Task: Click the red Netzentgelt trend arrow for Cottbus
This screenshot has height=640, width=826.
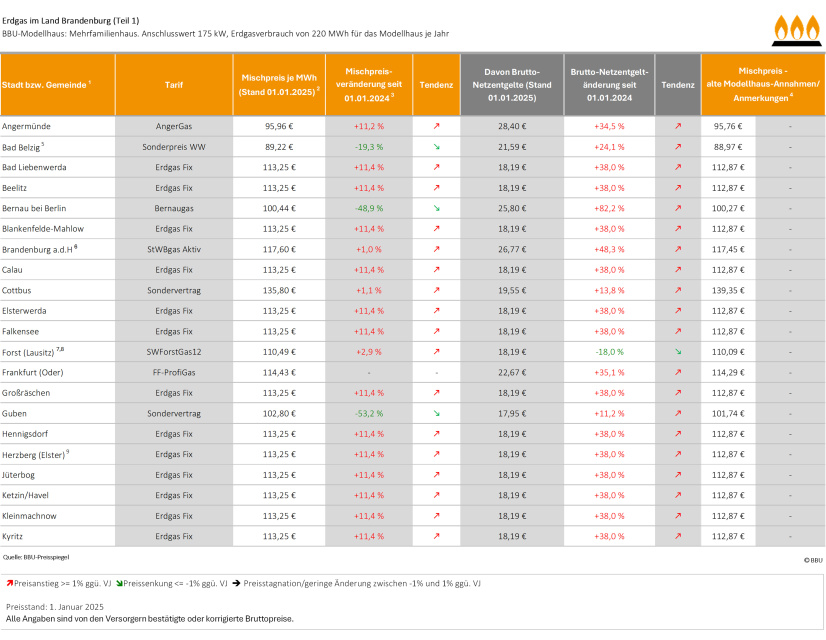Action: tap(678, 290)
